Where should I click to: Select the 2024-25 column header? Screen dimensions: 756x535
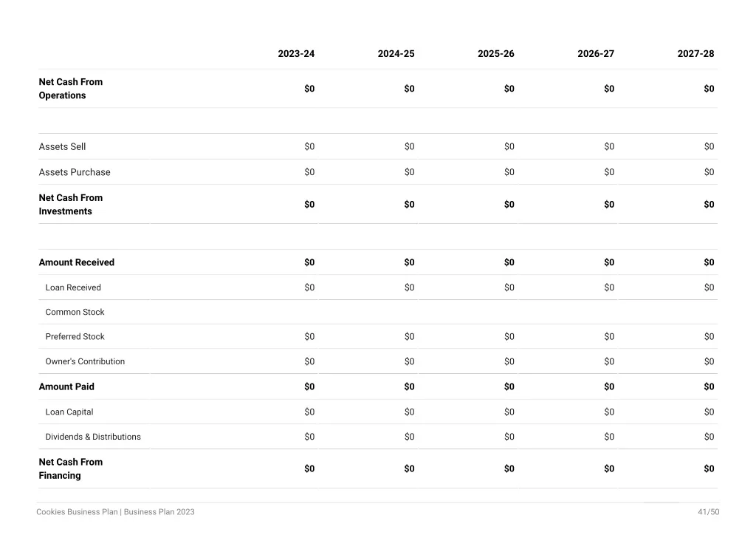point(396,53)
